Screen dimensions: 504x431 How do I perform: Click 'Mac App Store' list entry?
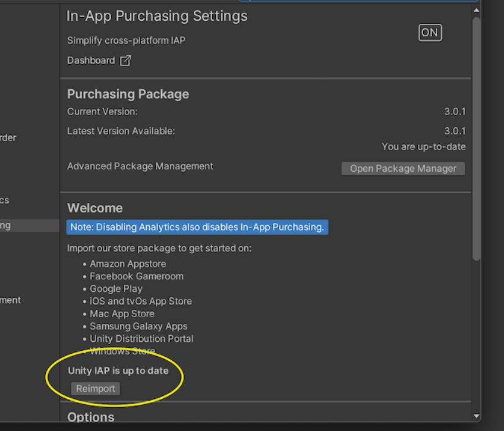pos(122,314)
